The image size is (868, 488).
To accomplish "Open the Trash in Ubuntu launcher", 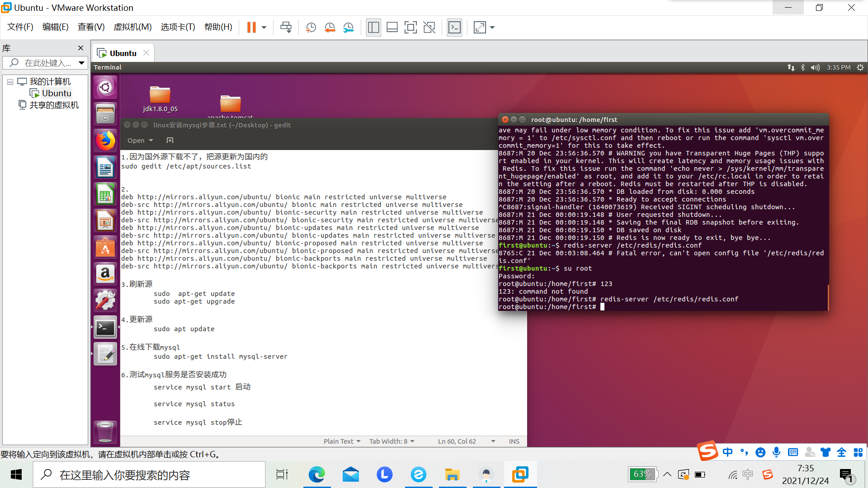I will (x=105, y=432).
